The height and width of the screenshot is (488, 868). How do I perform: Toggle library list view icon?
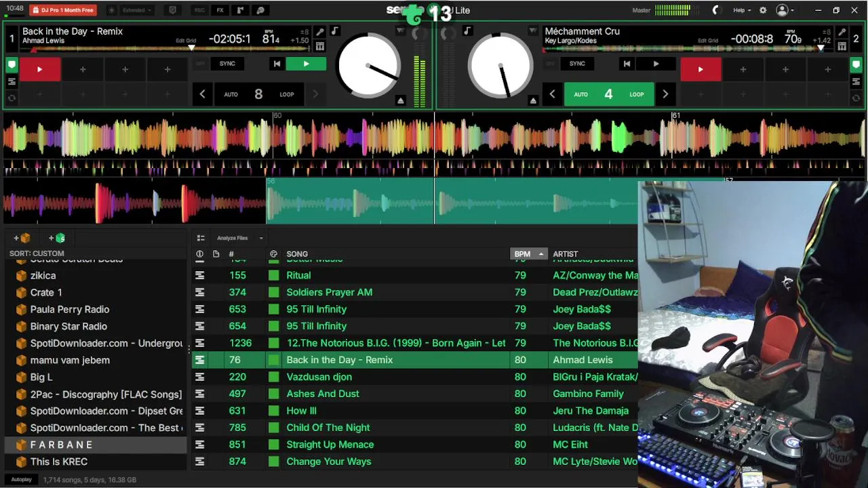click(201, 238)
